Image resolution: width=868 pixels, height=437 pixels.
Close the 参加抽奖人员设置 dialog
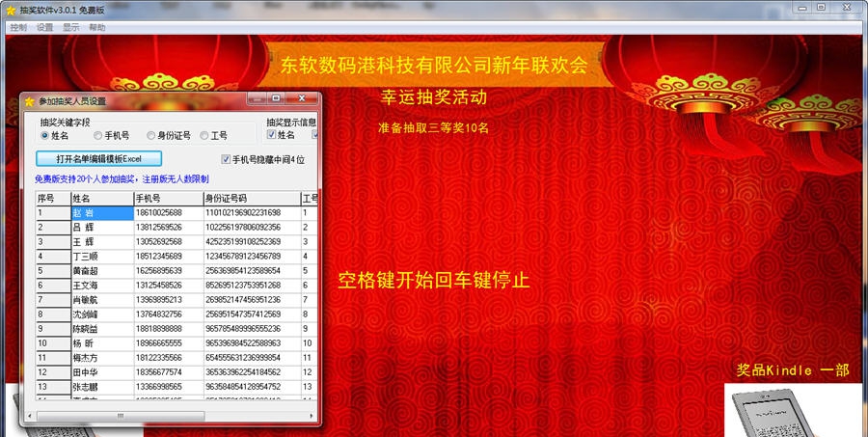302,98
